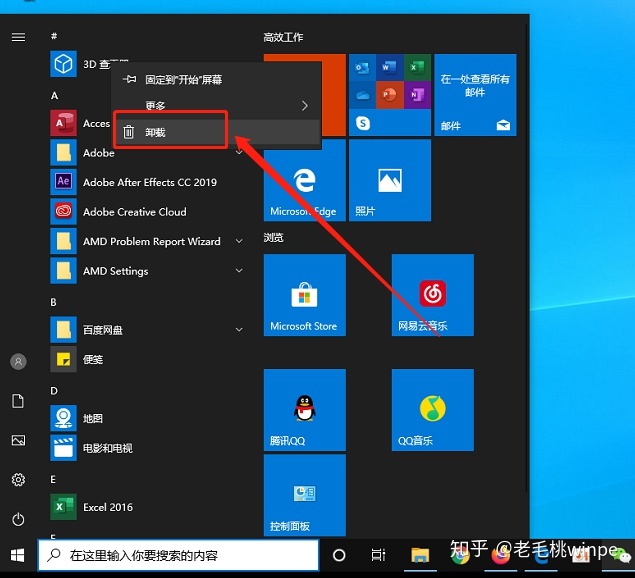Open the Adobe folder icon
The width and height of the screenshot is (635, 578).
click(x=63, y=152)
